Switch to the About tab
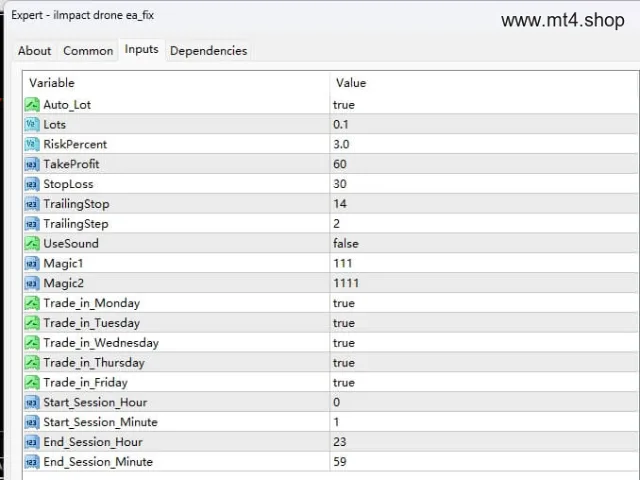 [x=35, y=51]
